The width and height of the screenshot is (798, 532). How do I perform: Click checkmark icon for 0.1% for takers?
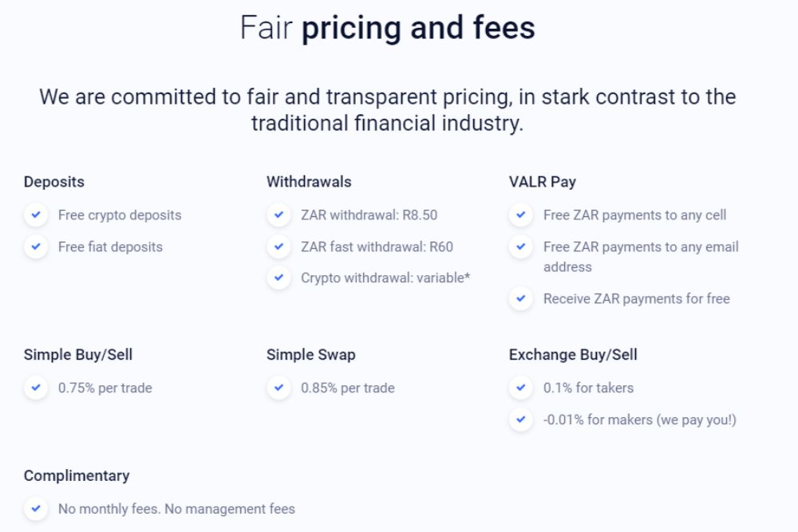tap(520, 388)
